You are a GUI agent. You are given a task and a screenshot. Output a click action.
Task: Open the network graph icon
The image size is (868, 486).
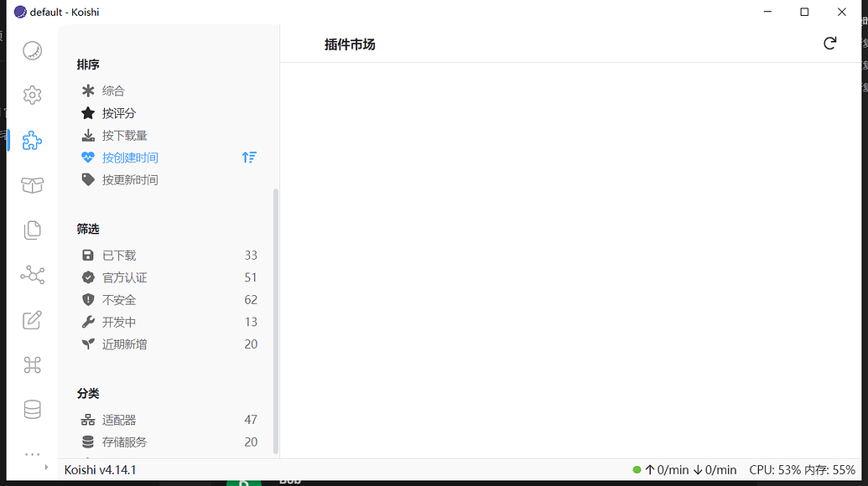32,275
